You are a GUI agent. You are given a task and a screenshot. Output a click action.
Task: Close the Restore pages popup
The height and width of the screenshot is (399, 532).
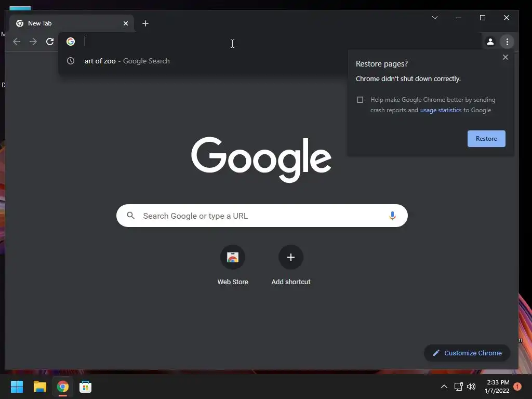coord(505,57)
